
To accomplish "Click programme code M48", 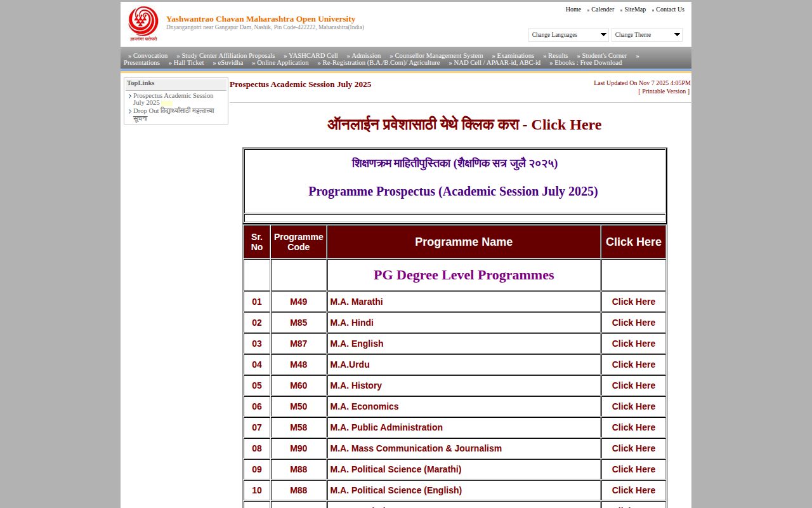I will (299, 364).
